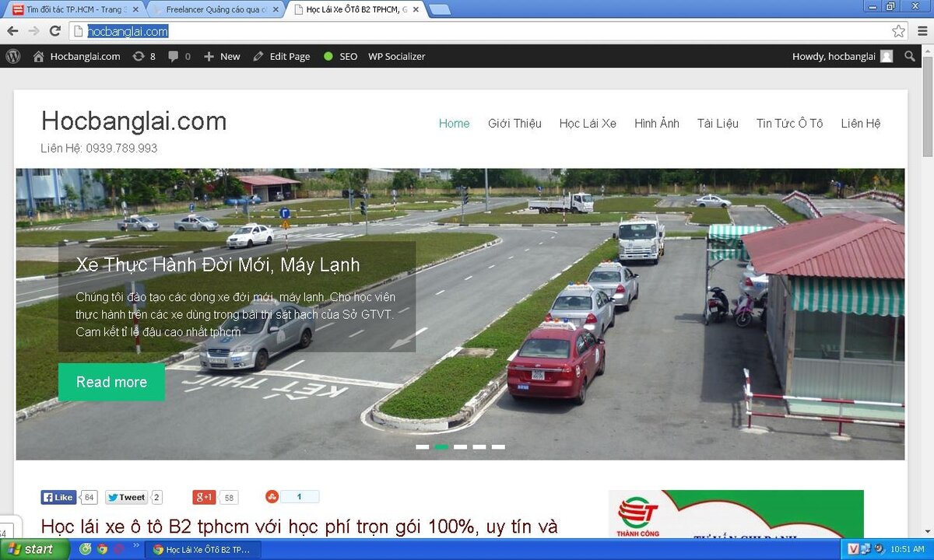Bookmark this page with the star icon
The height and width of the screenshot is (560, 934).
pyautogui.click(x=899, y=31)
